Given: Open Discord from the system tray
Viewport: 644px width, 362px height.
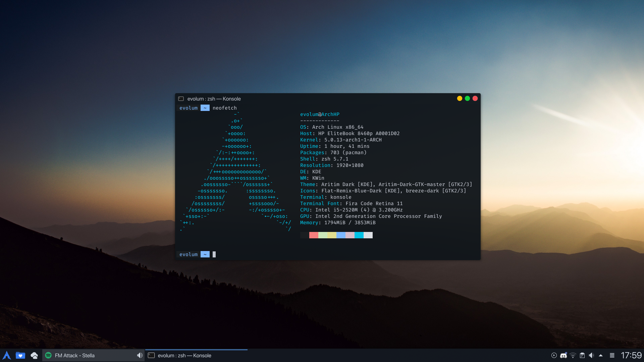Looking at the screenshot, I should point(563,355).
